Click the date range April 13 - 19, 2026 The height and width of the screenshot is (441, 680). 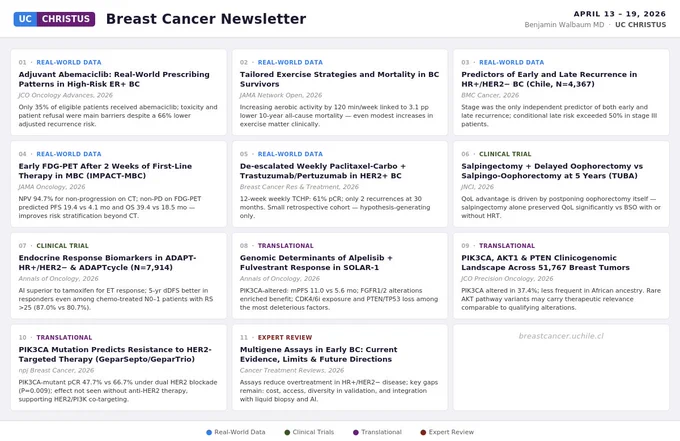tap(620, 14)
